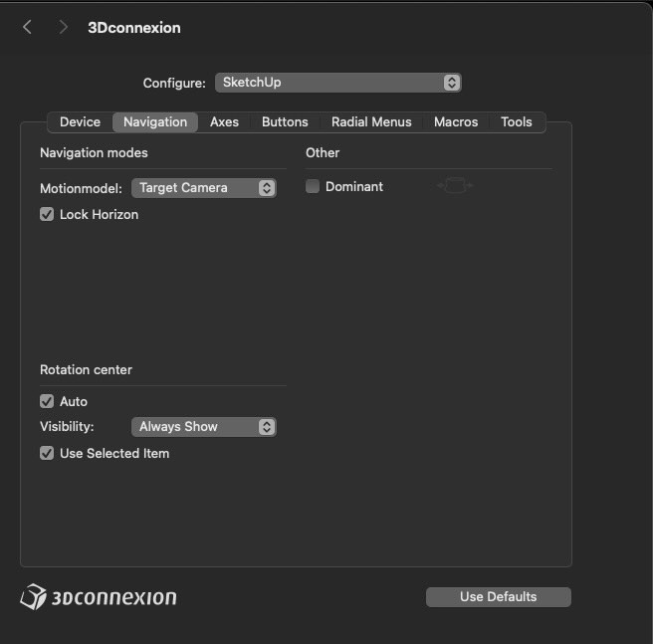Click the Navigation modes heading
Image resolution: width=653 pixels, height=644 pixels.
tap(94, 153)
